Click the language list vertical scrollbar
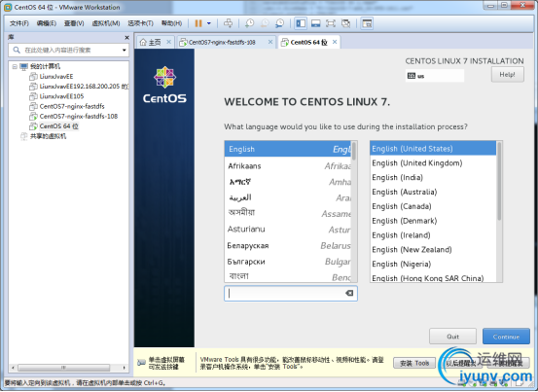The height and width of the screenshot is (392, 538). (x=354, y=212)
